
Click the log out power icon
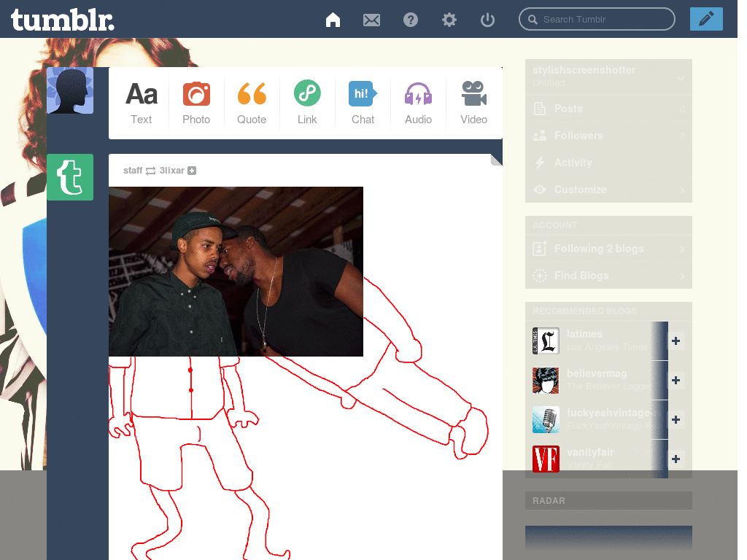tap(487, 20)
